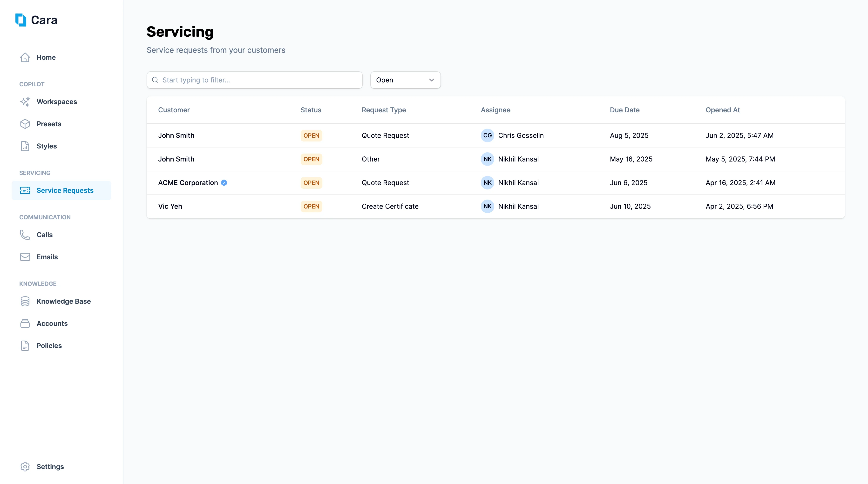
Task: Select Service Requests in the sidebar
Action: [61, 191]
